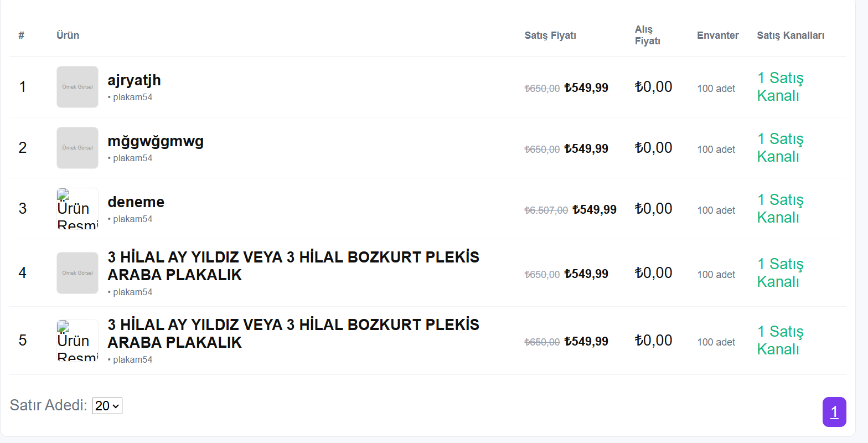Click the broken image for deneme product
The height and width of the screenshot is (443, 868).
coord(77,209)
